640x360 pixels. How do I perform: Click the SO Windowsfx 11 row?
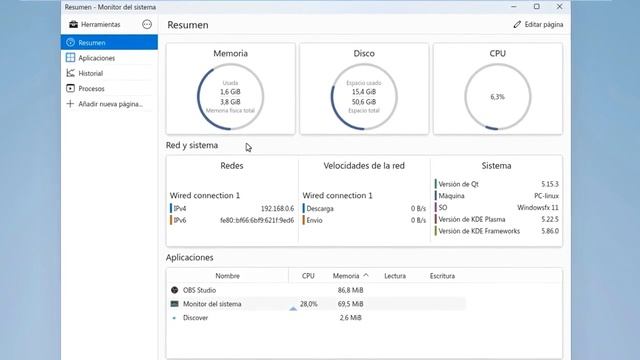[497, 208]
